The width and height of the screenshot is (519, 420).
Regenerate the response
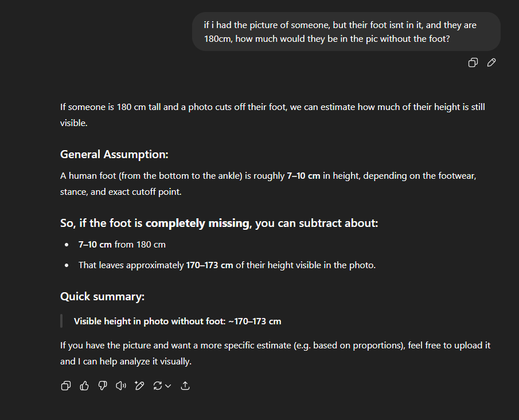158,386
